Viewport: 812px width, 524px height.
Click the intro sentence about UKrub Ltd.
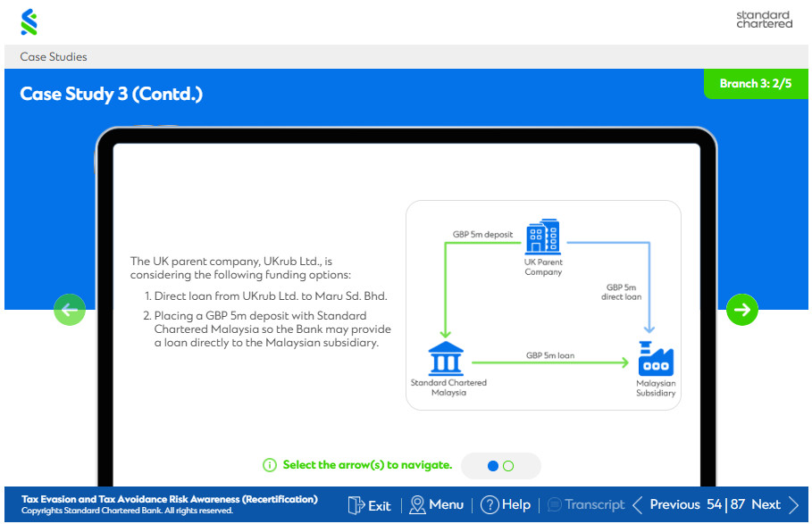(x=240, y=268)
